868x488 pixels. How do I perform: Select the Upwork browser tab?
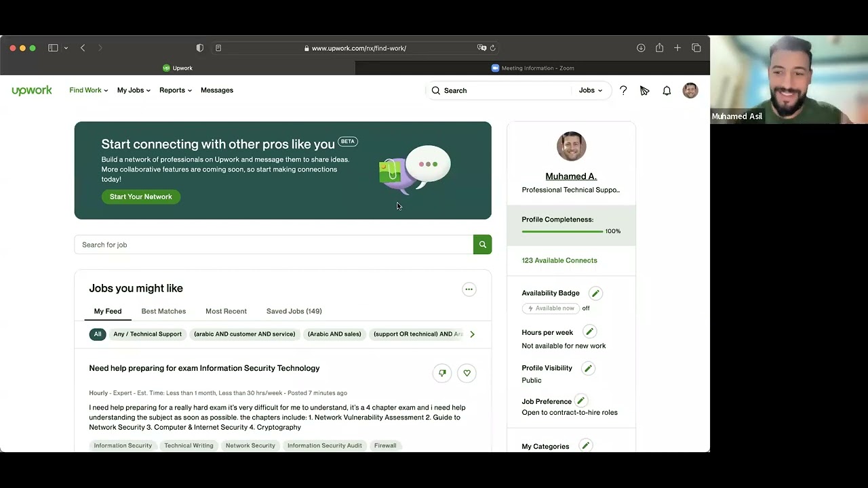(178, 68)
